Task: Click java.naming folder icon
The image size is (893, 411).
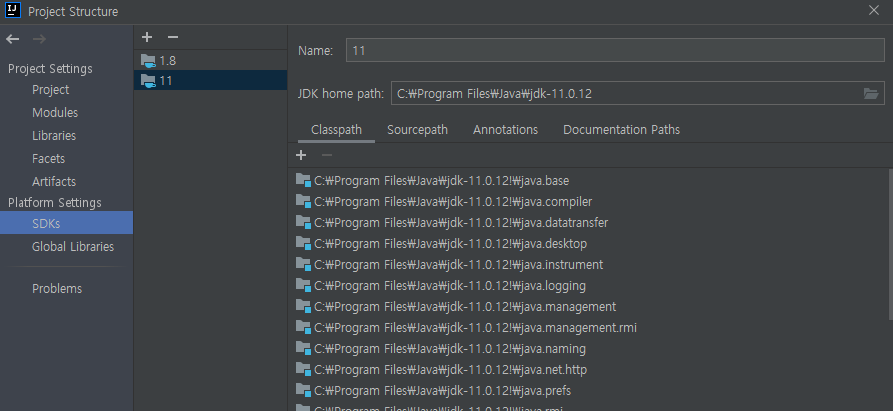Action: 303,348
